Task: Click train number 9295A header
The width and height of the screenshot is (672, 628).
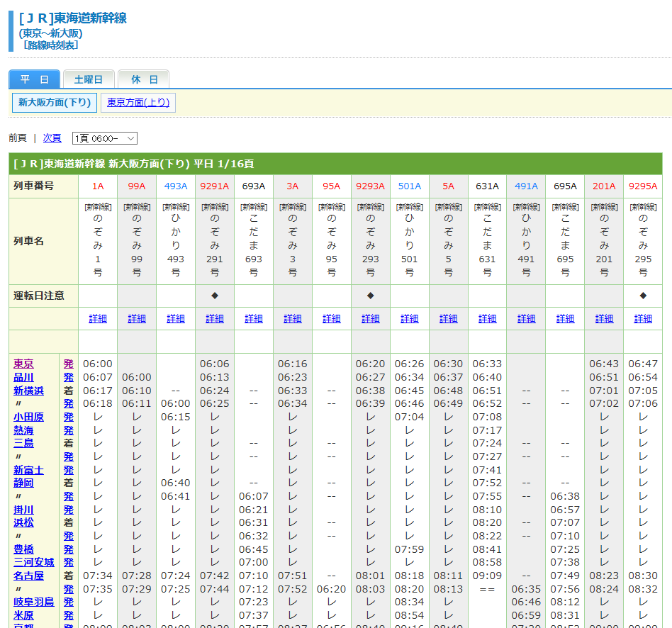Action: (x=643, y=186)
